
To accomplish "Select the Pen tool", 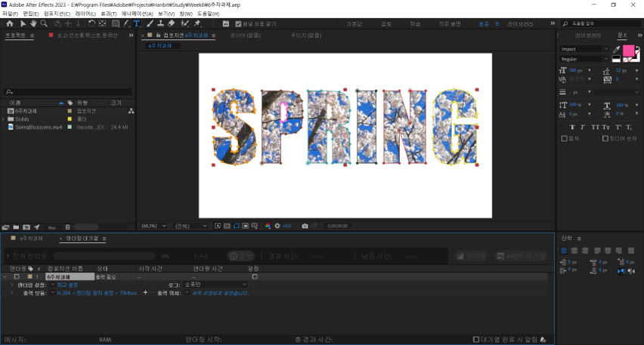I will point(126,24).
